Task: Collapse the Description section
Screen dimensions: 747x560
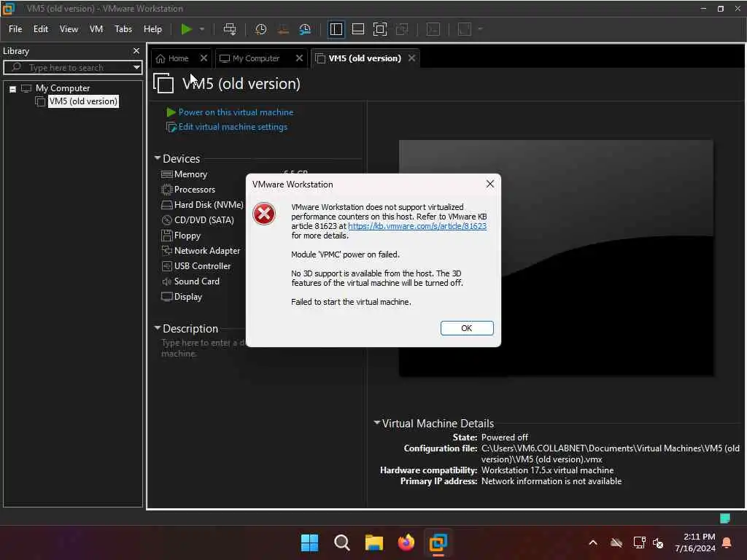Action: coord(158,327)
